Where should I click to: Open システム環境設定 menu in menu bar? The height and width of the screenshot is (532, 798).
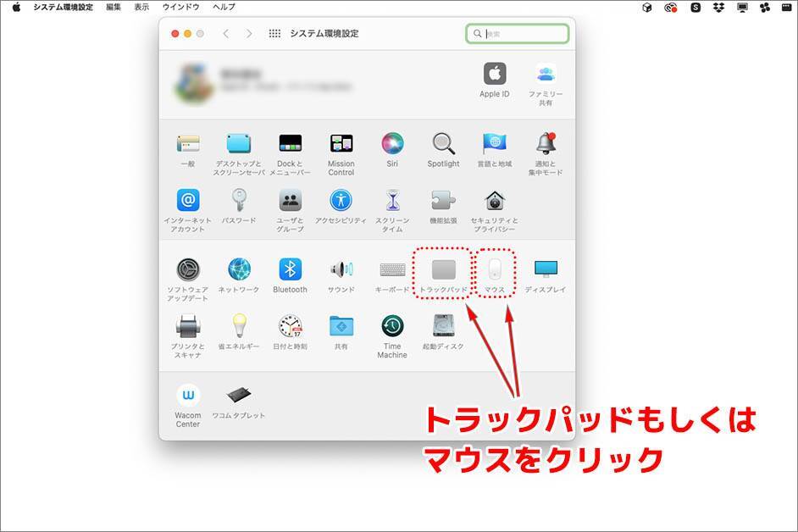click(63, 7)
